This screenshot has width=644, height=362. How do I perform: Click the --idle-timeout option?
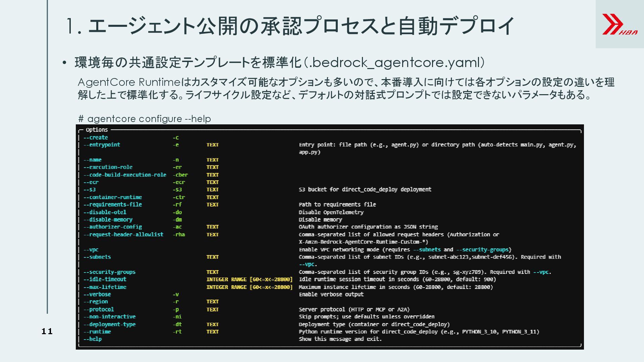(105, 279)
